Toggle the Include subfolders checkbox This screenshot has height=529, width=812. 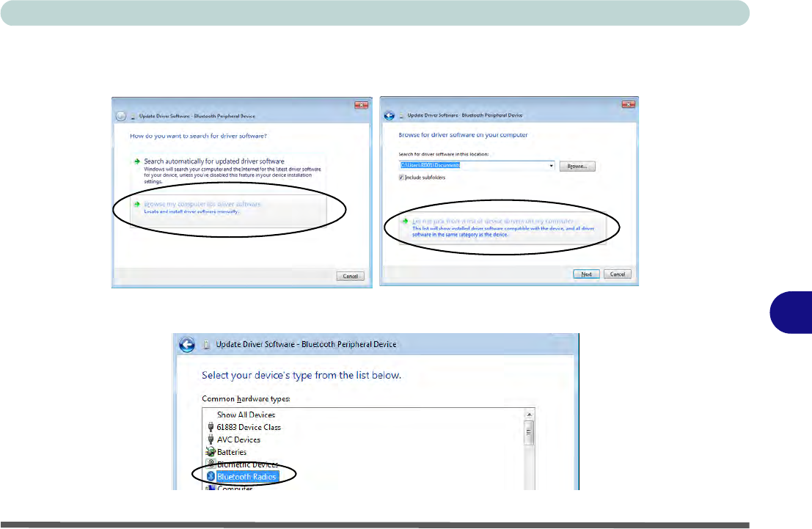click(x=401, y=178)
